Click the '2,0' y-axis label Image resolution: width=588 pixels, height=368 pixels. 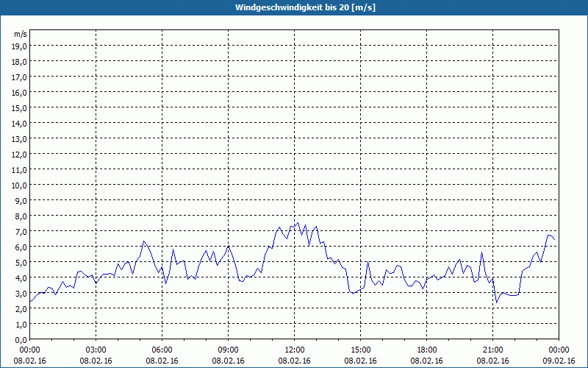(x=21, y=309)
